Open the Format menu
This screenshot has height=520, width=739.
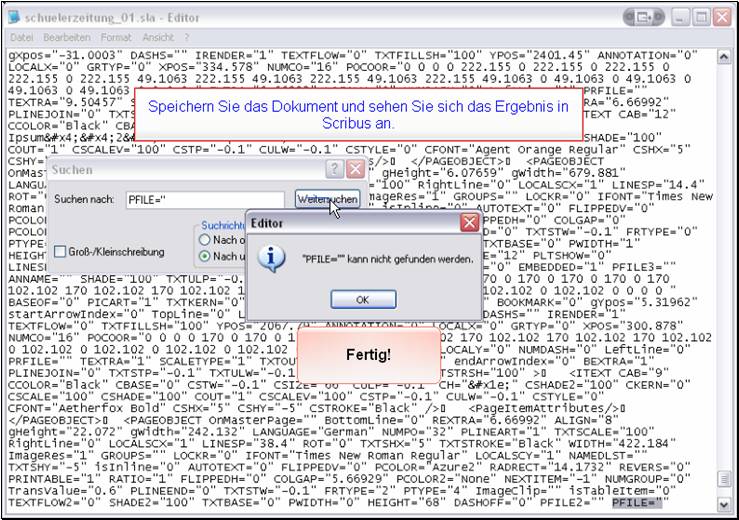(116, 37)
